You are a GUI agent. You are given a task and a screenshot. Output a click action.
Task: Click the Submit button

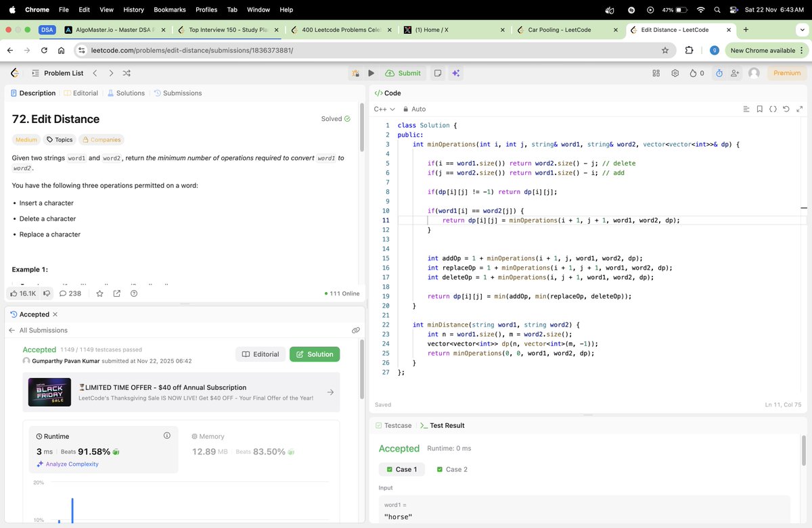click(403, 73)
